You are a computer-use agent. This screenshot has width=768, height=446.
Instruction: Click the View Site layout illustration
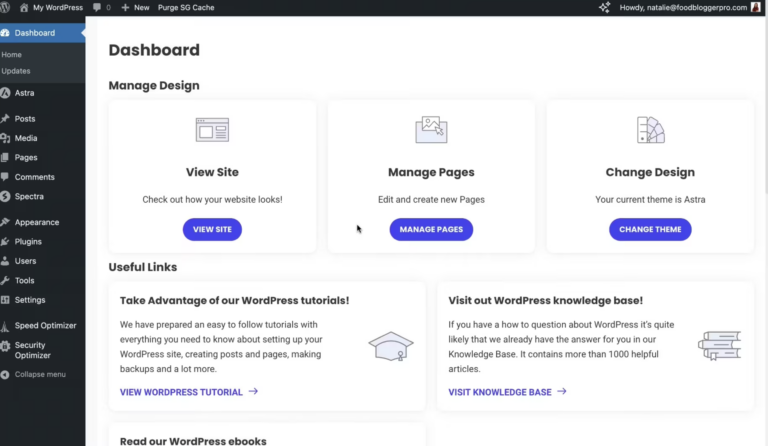click(212, 130)
